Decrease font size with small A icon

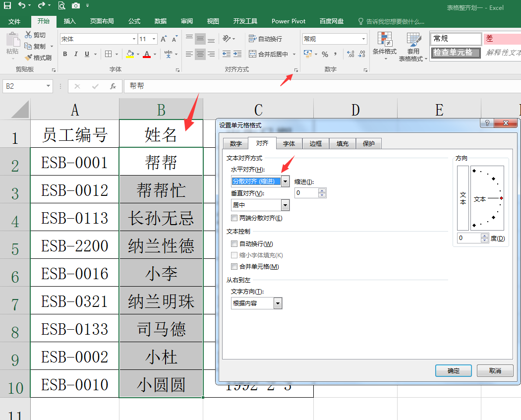(x=174, y=39)
